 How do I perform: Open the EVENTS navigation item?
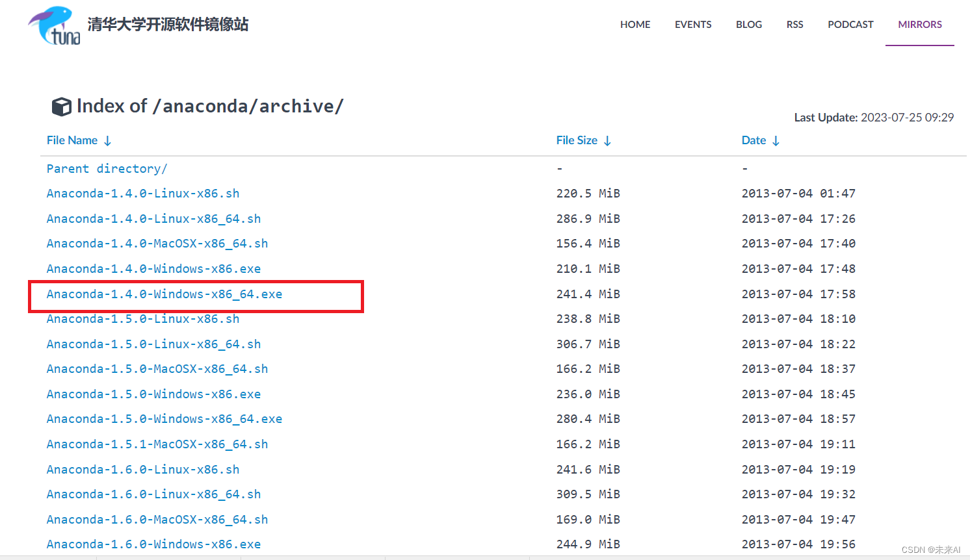click(693, 25)
